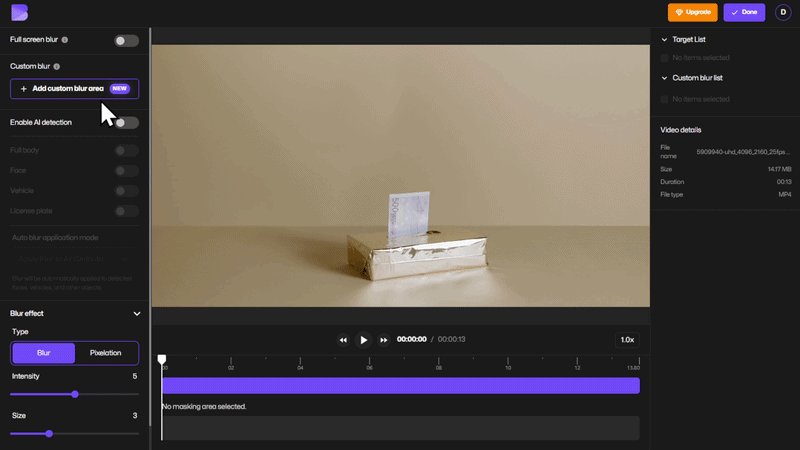800x450 pixels.
Task: Adjust the Intensity slider handle
Action: click(x=75, y=394)
